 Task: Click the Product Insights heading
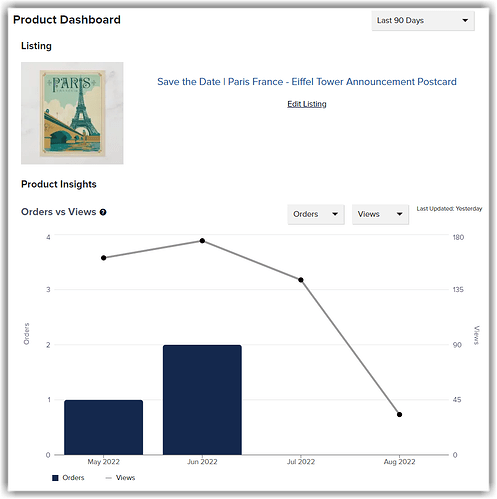[59, 184]
